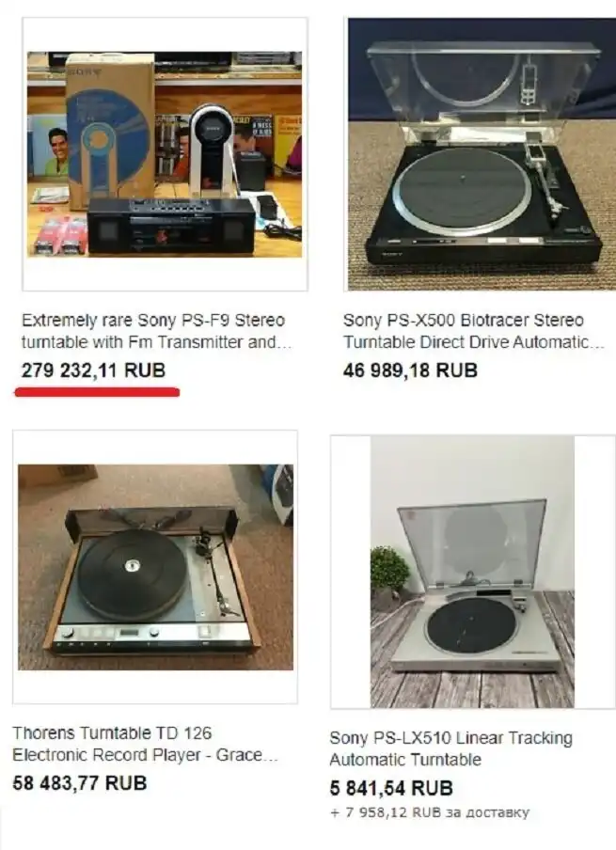Open the Thorens TD 126 turntable photo
This screenshot has height=850, width=616.
point(155,567)
